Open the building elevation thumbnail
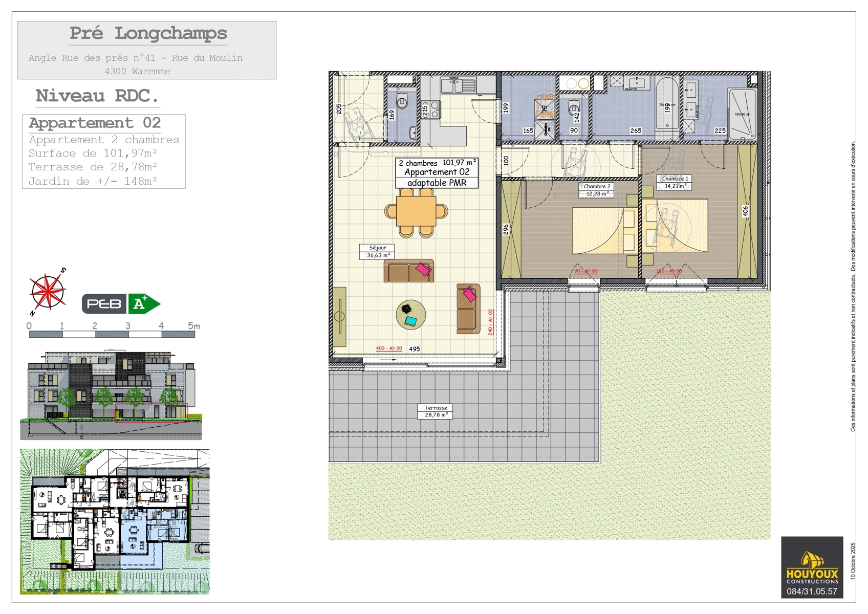 click(x=111, y=395)
